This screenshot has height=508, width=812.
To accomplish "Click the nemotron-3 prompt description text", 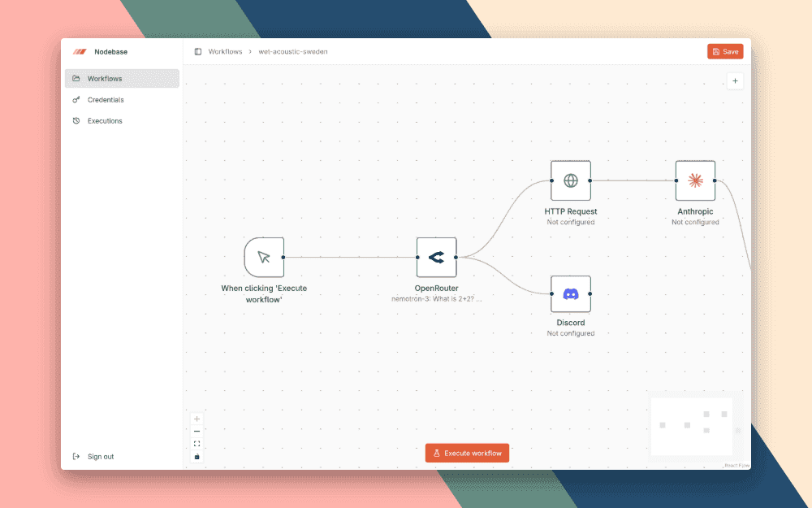I will 437,299.
